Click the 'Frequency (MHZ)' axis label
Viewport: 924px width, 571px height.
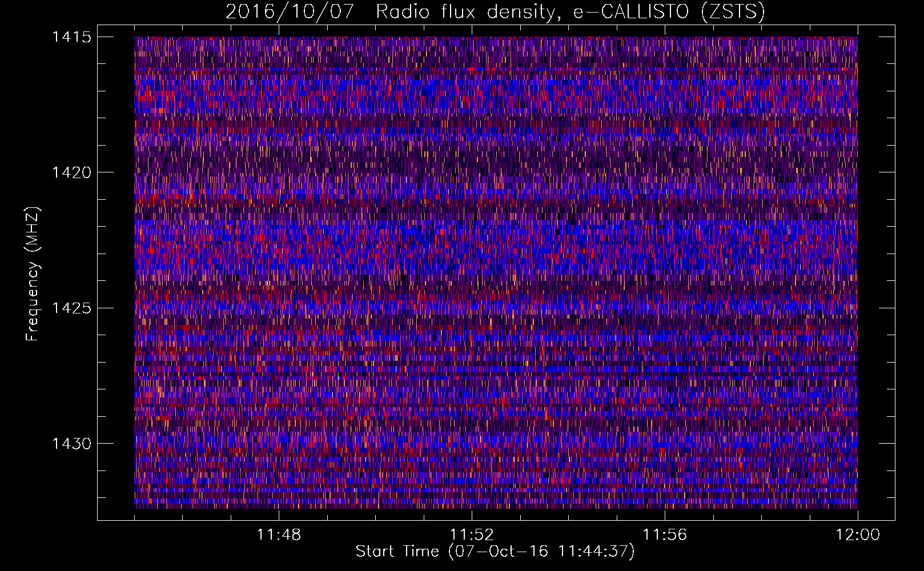coord(32,274)
